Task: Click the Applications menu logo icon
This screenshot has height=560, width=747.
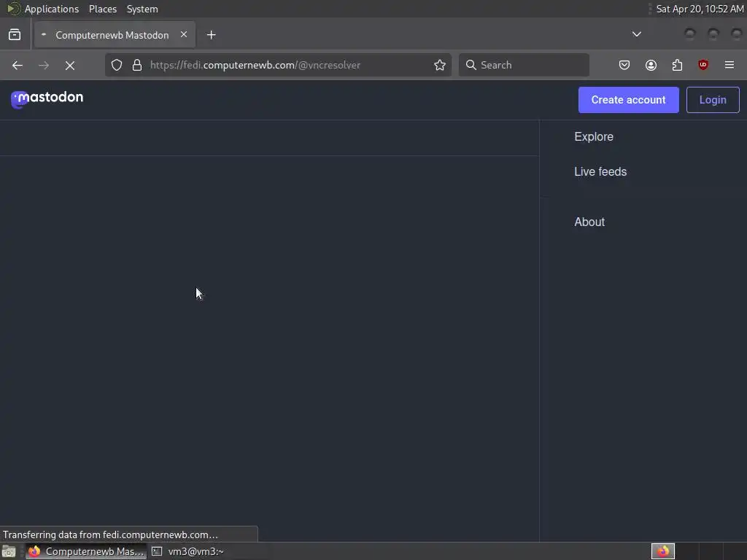Action: click(14, 9)
